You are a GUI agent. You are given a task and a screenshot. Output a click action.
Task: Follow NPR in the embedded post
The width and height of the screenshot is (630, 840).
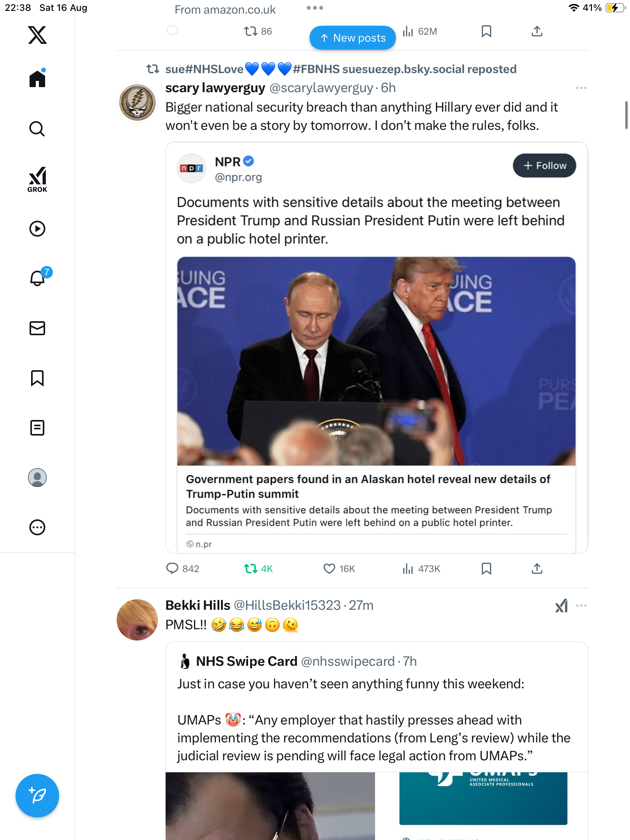[x=544, y=166]
